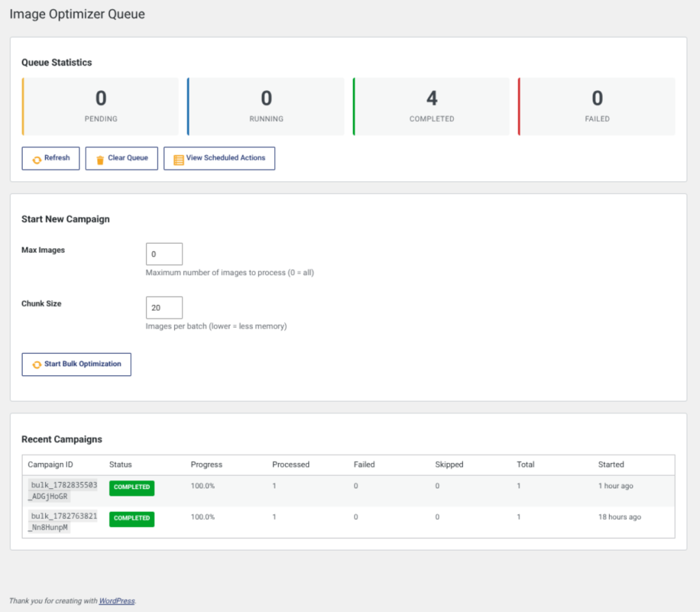Click the Skipped column header

tap(449, 464)
